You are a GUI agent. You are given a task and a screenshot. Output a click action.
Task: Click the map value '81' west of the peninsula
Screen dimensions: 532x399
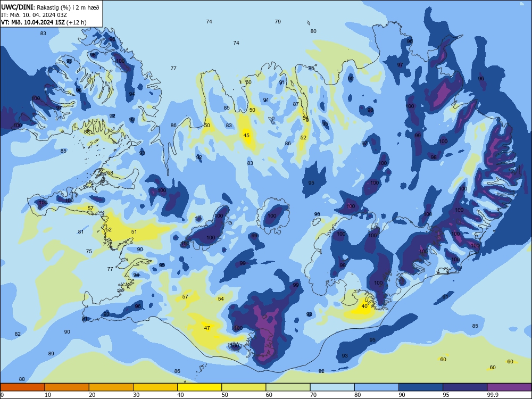point(81,232)
